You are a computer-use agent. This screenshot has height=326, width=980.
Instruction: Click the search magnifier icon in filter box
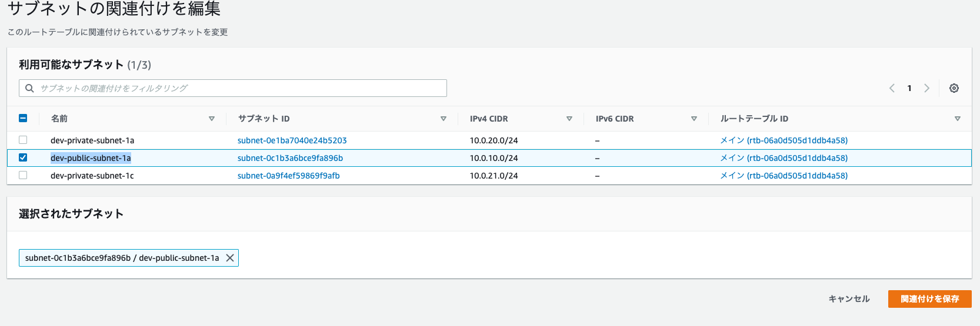pyautogui.click(x=29, y=88)
